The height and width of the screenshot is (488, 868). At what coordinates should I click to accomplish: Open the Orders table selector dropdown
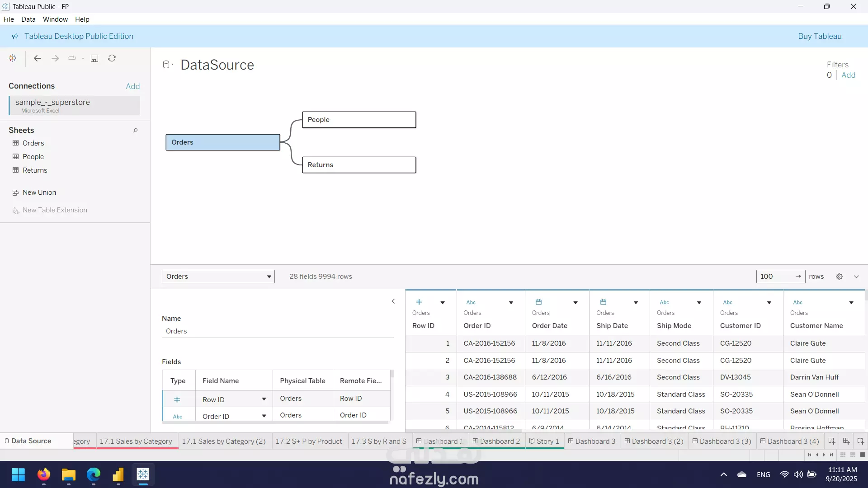click(218, 277)
